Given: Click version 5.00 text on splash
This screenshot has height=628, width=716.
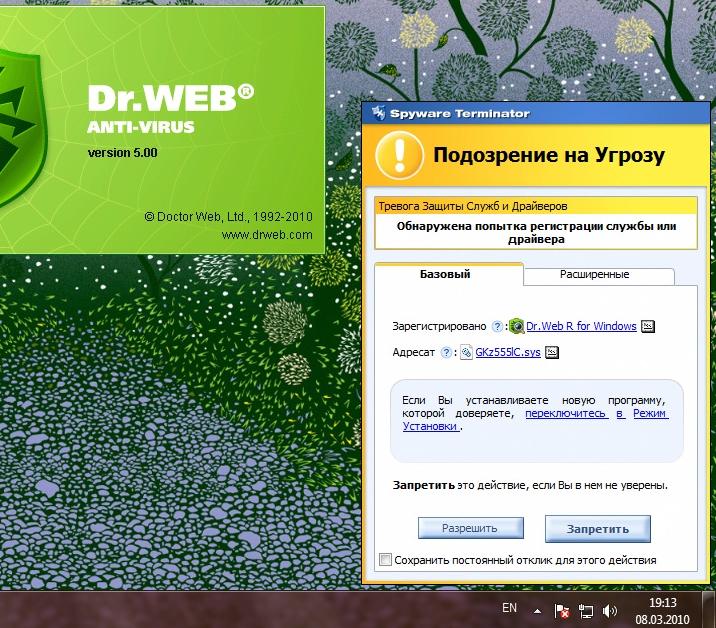Looking at the screenshot, I should pos(122,153).
